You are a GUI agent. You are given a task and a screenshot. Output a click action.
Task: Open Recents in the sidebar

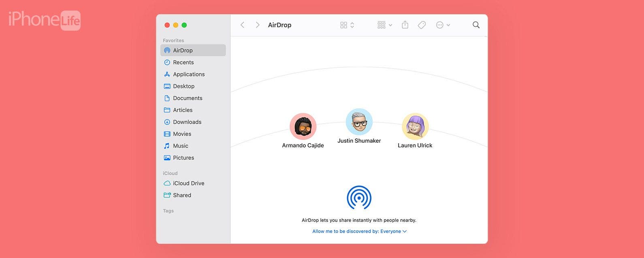point(183,62)
